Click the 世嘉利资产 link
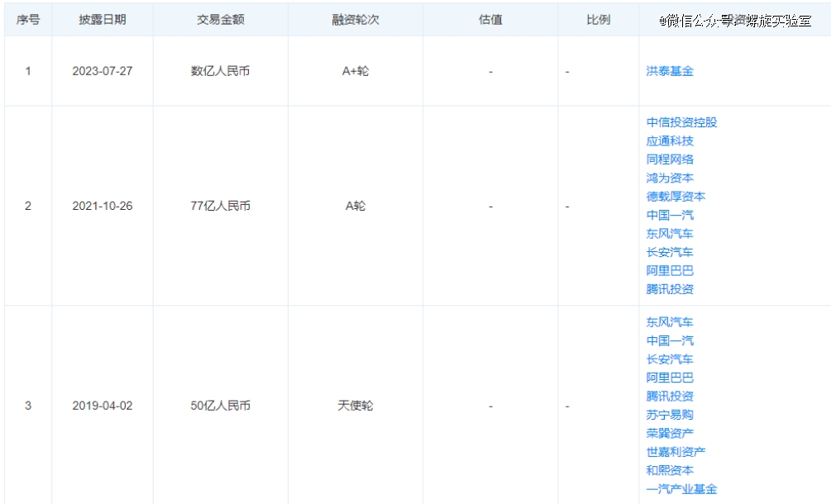The width and height of the screenshot is (831, 504). click(x=676, y=452)
